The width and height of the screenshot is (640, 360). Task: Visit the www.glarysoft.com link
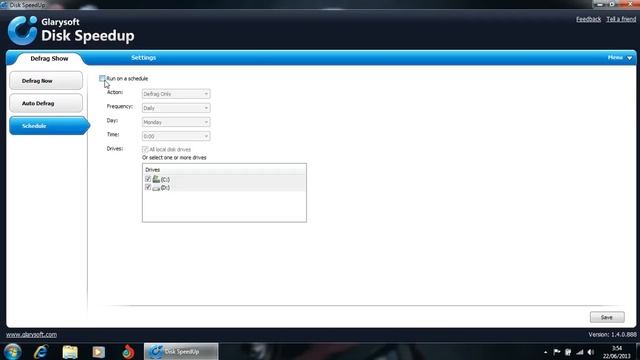point(31,335)
